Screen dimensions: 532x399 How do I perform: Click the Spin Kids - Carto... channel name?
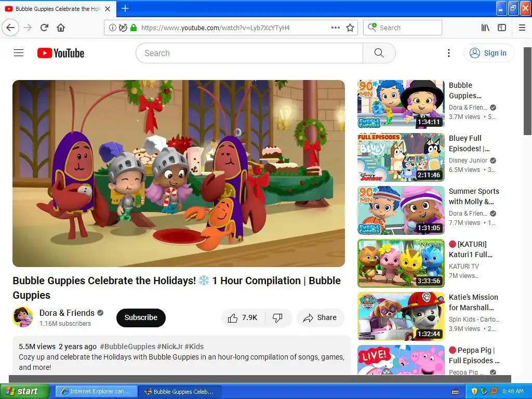(x=474, y=320)
